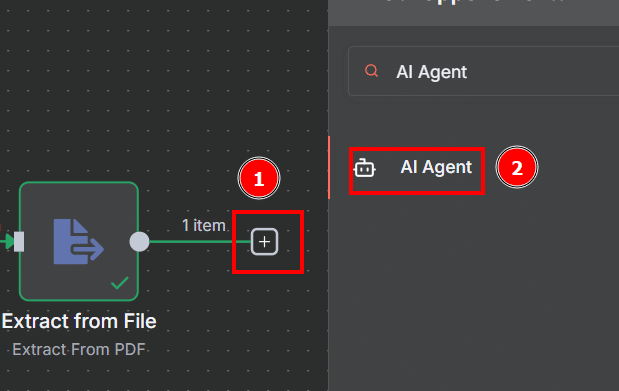Click the plus add-node button
This screenshot has width=619, height=391.
[x=264, y=241]
